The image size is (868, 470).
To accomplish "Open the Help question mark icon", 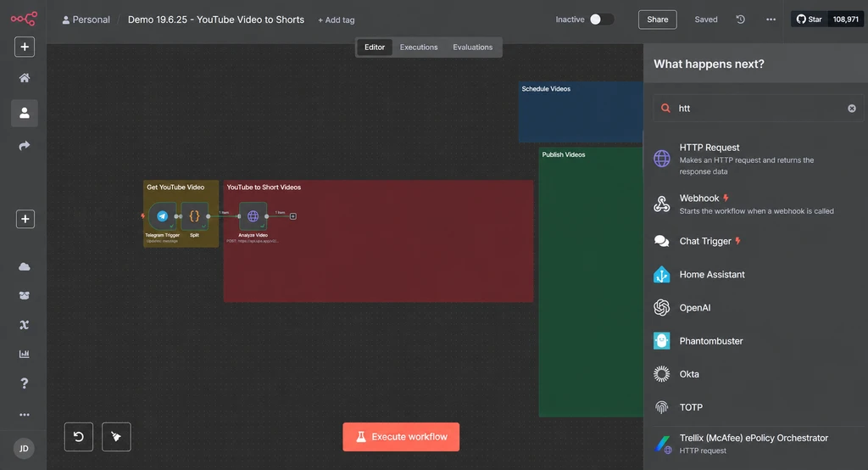I will coord(25,383).
